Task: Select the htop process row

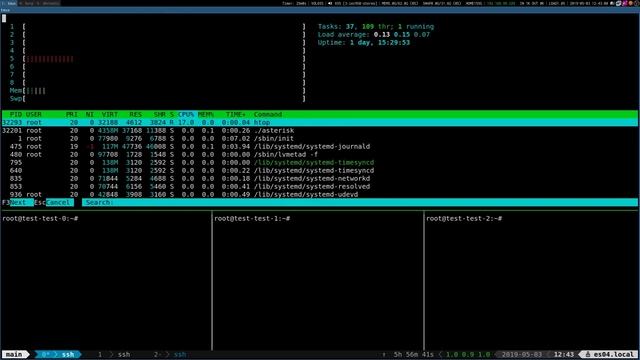Action: pyautogui.click(x=320, y=122)
